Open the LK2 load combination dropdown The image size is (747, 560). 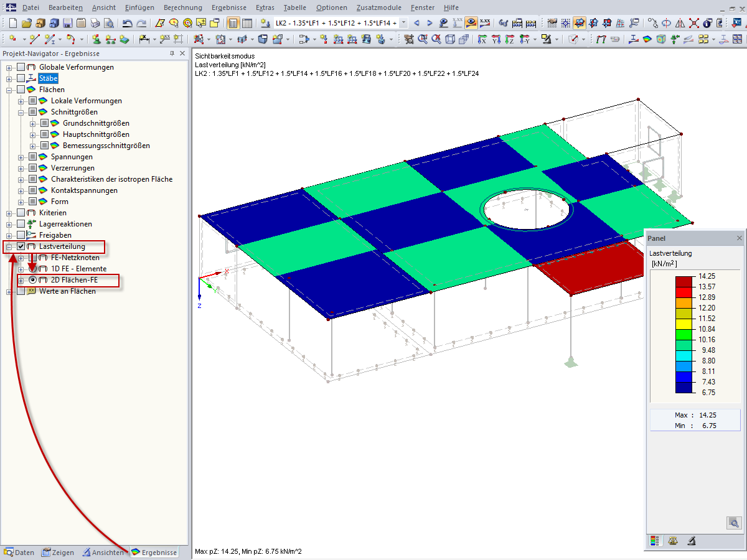click(403, 23)
